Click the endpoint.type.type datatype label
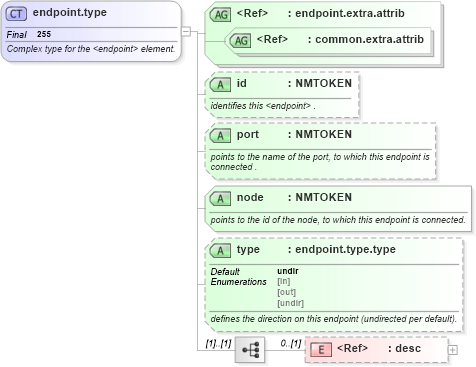The height and width of the screenshot is (367, 476). pyautogui.click(x=345, y=249)
